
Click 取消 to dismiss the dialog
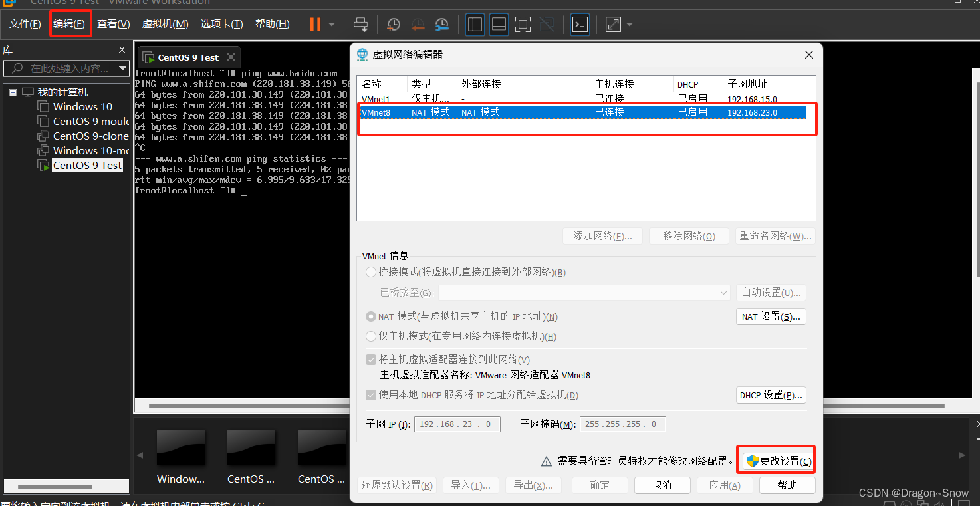coord(662,485)
